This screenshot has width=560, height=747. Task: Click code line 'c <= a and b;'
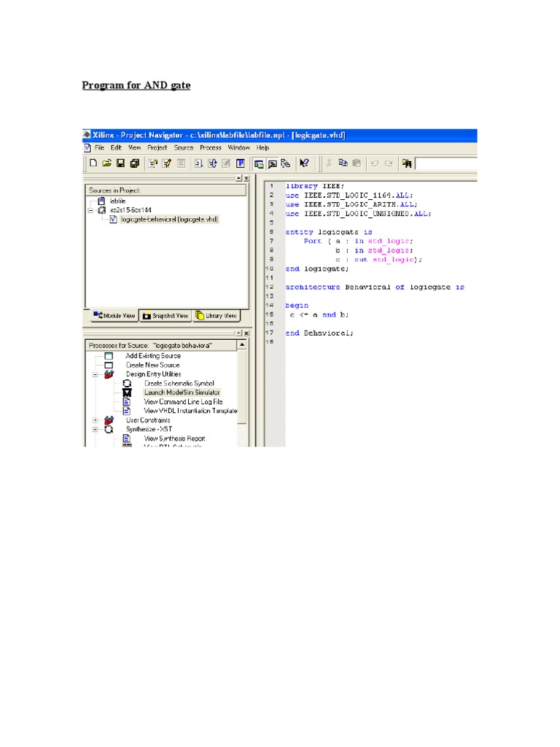pyautogui.click(x=319, y=315)
